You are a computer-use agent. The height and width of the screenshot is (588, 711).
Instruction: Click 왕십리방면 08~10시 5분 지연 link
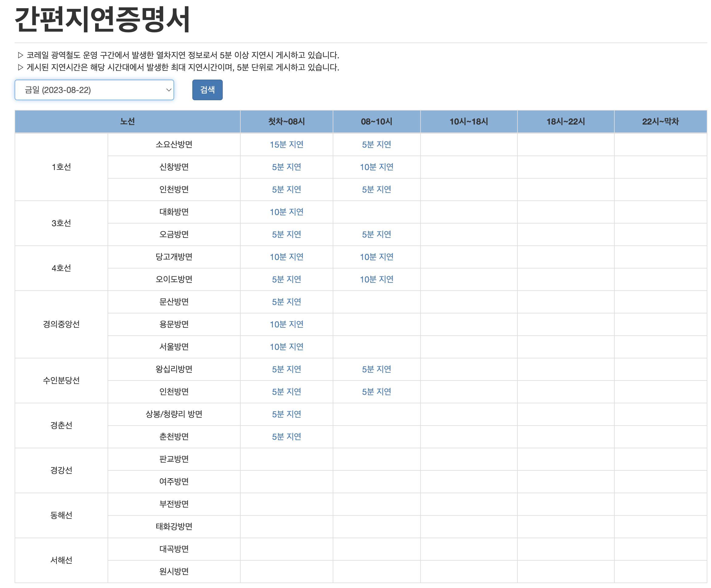(x=376, y=369)
